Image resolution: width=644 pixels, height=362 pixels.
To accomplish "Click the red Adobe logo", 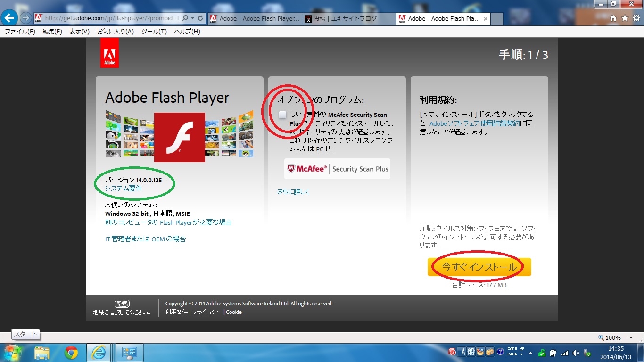I will pos(109,53).
